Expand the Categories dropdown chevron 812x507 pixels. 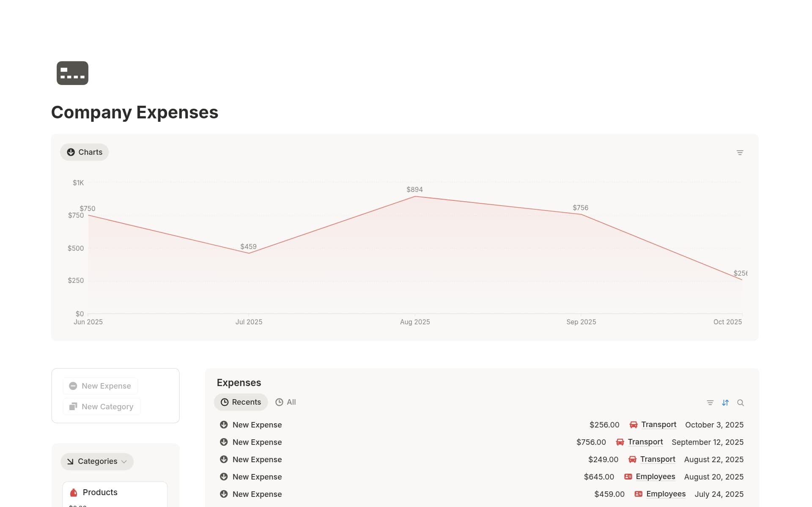coord(124,461)
